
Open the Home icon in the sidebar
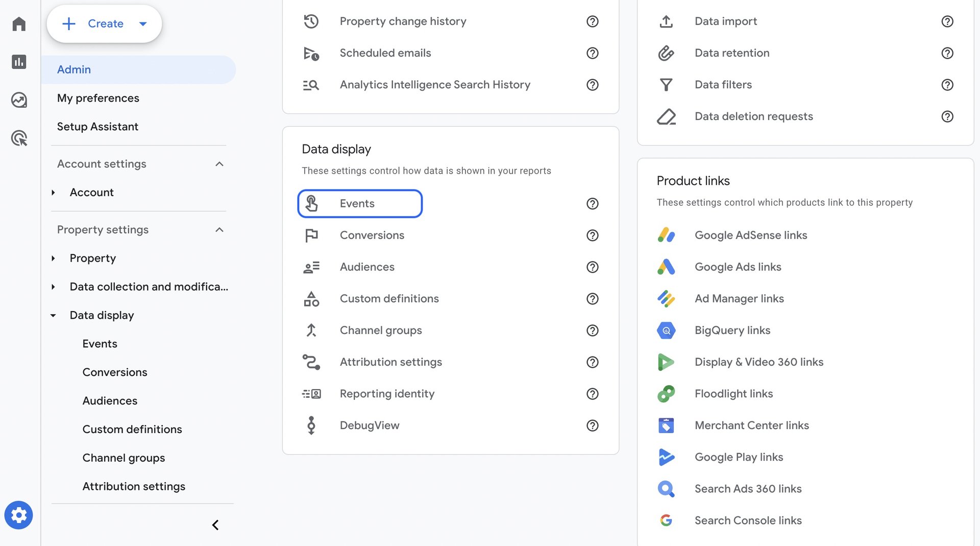[19, 24]
